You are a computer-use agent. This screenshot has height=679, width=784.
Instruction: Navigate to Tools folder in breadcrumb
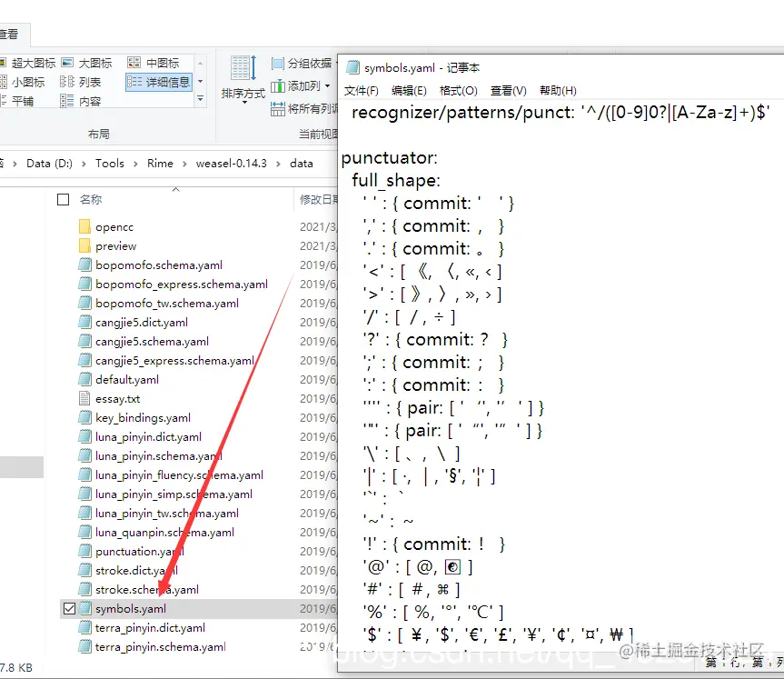tap(110, 164)
